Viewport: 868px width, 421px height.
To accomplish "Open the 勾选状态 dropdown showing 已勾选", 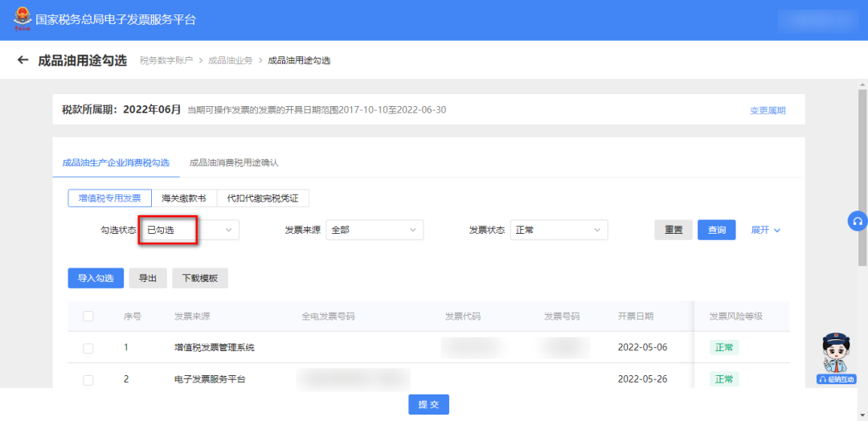I will [x=190, y=230].
